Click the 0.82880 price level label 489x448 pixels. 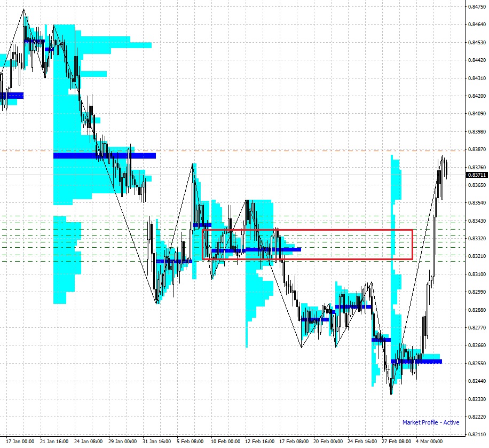pyautogui.click(x=477, y=310)
